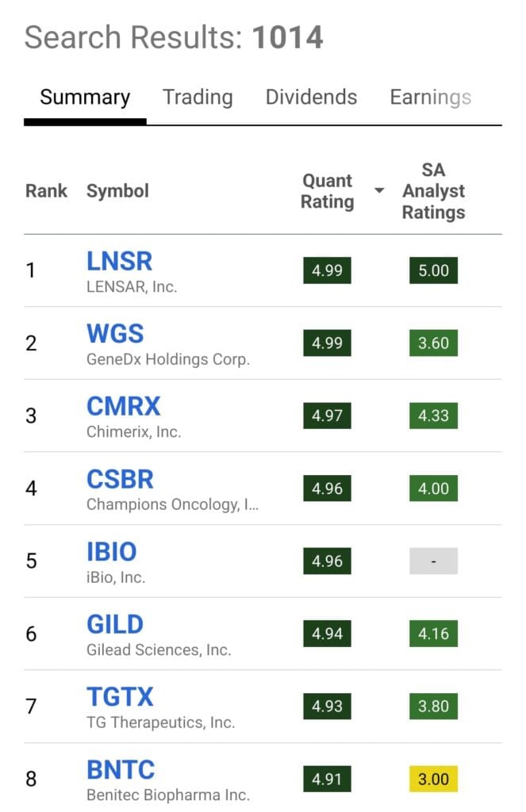Open the LNSR ticker page
The image size is (526, 812).
(119, 260)
